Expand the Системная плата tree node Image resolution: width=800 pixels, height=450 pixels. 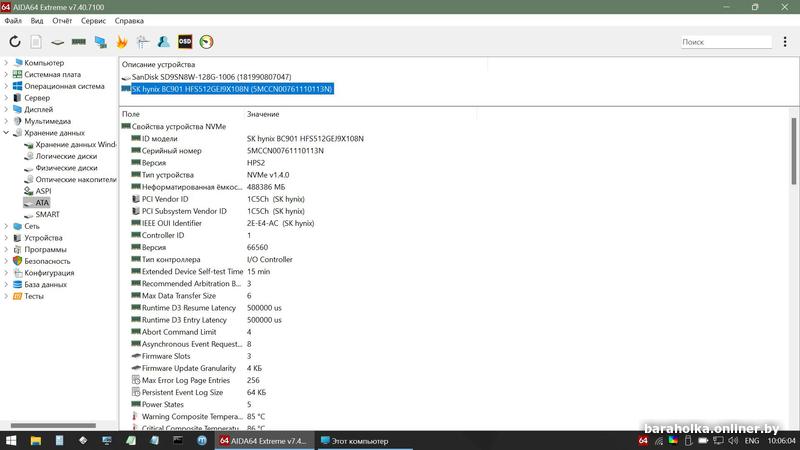[x=6, y=75]
